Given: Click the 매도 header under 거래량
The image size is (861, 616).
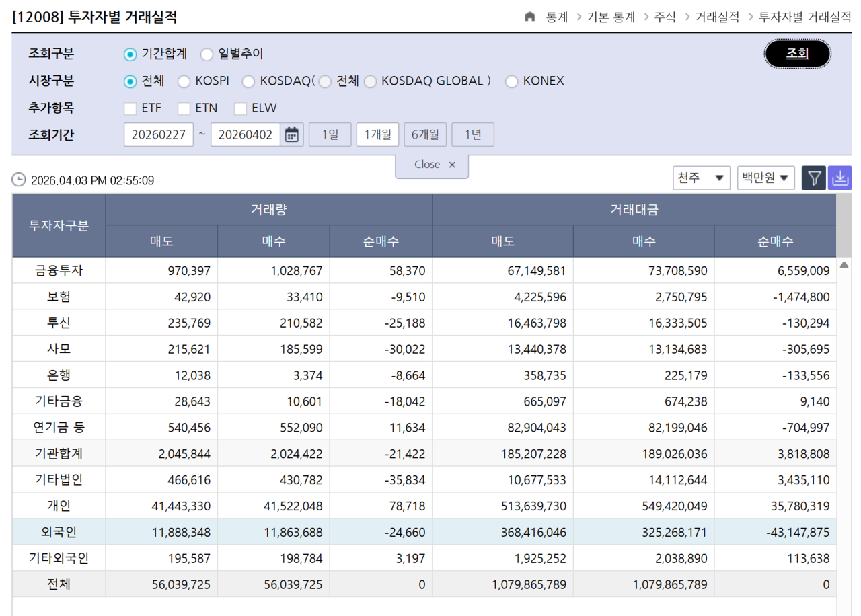Looking at the screenshot, I should [x=161, y=241].
